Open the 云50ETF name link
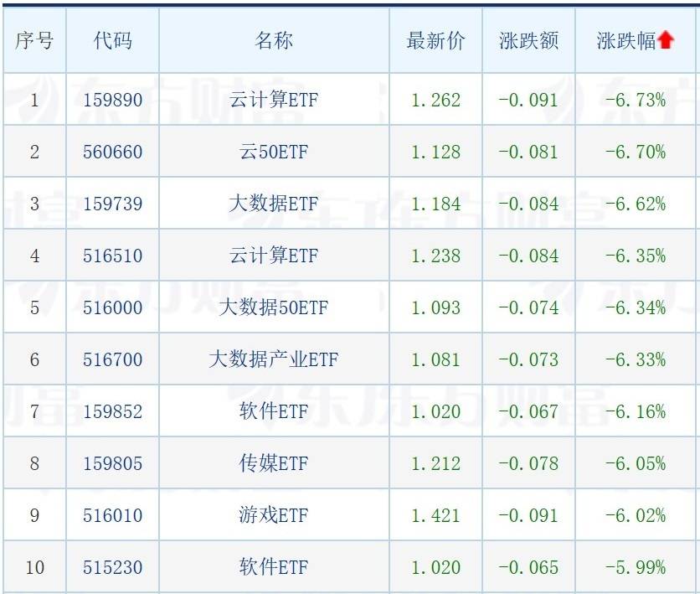This screenshot has width=700, height=594. point(274,152)
